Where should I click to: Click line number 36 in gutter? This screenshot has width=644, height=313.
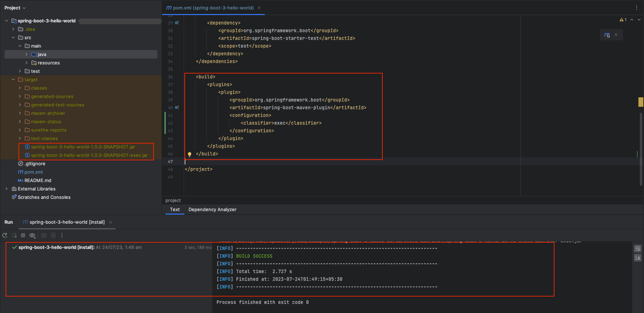[x=170, y=77]
